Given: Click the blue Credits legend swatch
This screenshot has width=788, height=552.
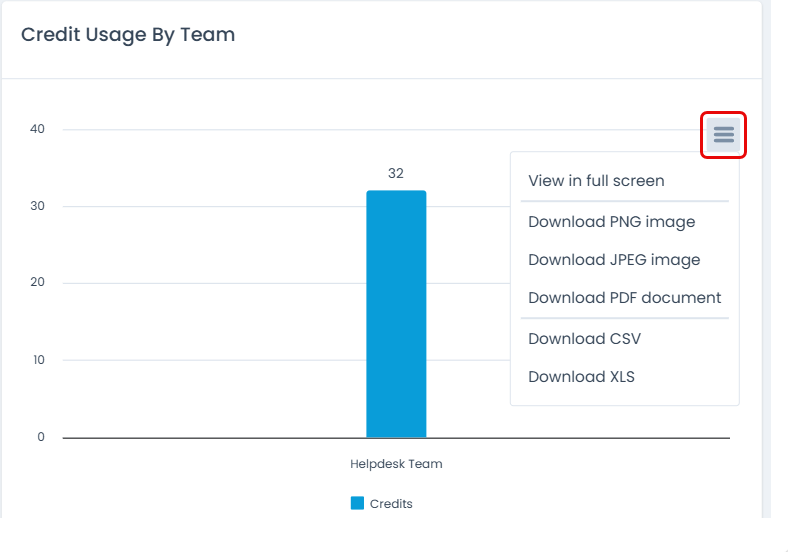Looking at the screenshot, I should pos(357,503).
